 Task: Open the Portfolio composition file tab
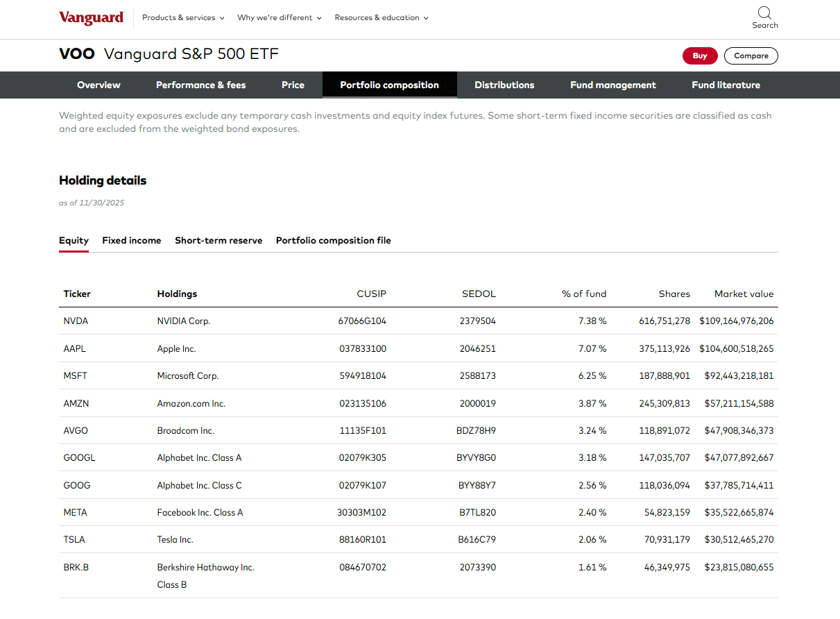click(333, 241)
